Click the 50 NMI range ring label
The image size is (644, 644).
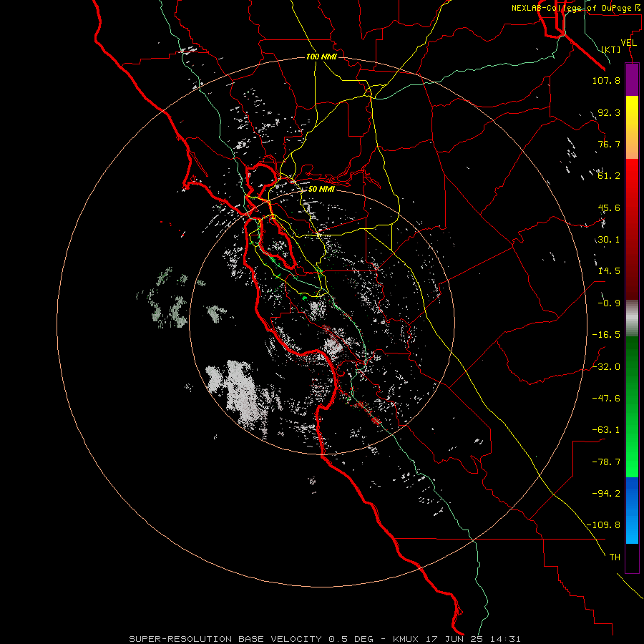(x=321, y=189)
